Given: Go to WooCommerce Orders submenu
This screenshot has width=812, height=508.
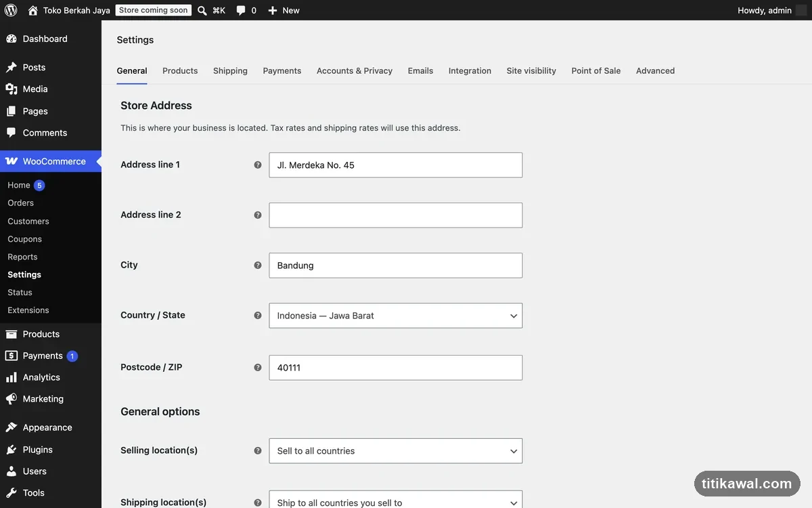Looking at the screenshot, I should [x=20, y=203].
